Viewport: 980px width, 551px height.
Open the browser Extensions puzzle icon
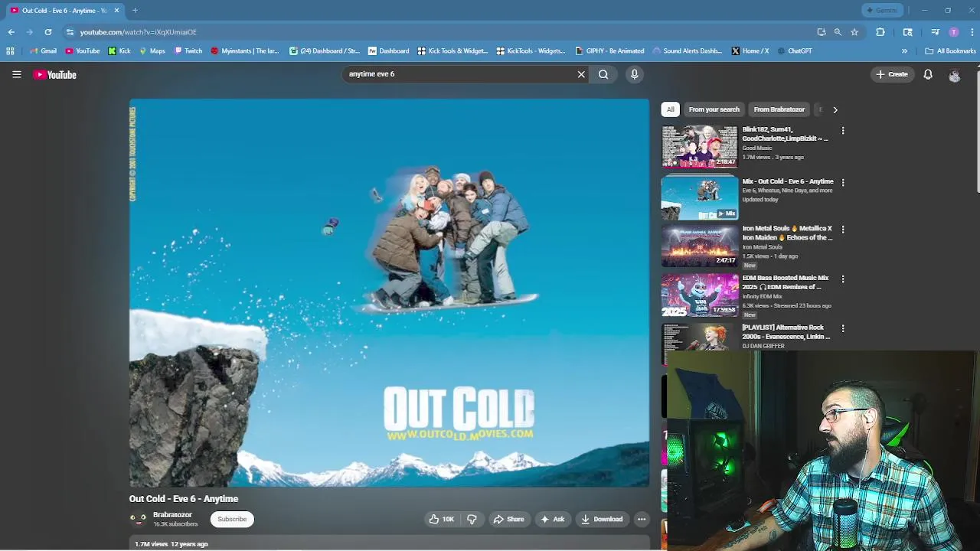tap(880, 32)
